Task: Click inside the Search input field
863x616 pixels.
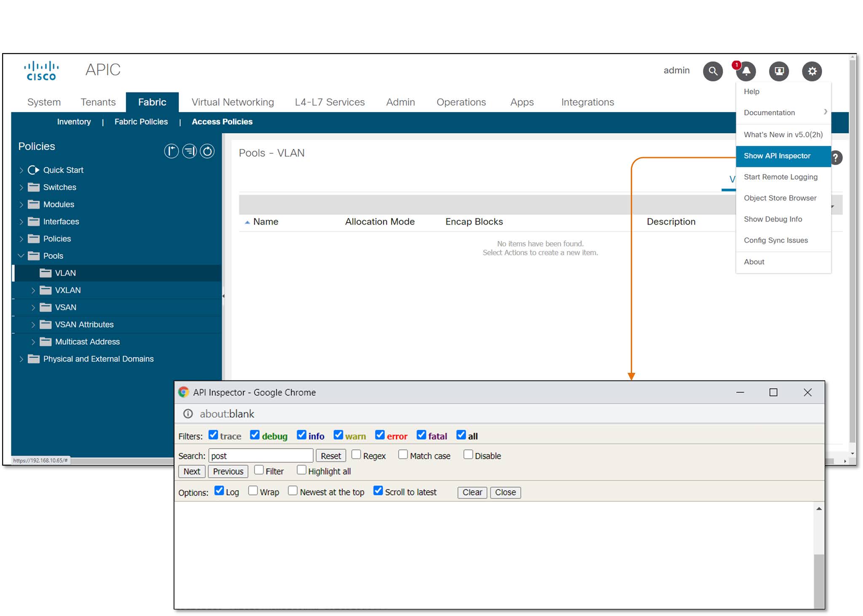Action: (x=260, y=455)
